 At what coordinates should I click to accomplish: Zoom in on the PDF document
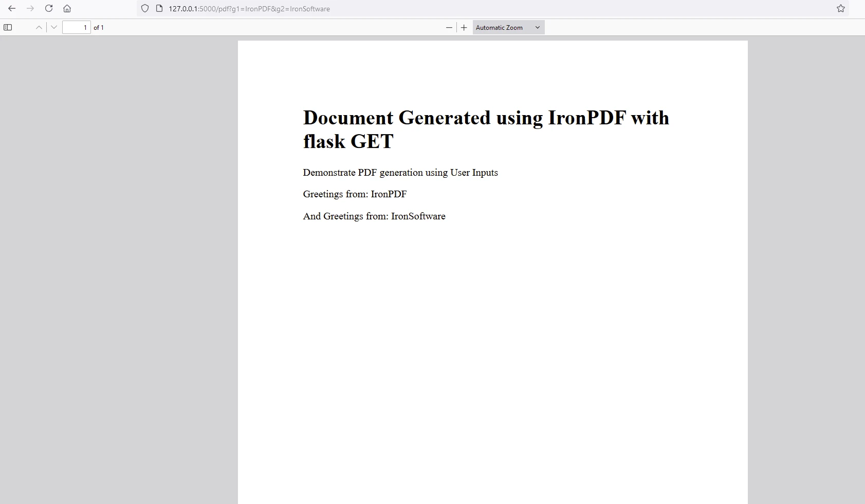coord(464,27)
